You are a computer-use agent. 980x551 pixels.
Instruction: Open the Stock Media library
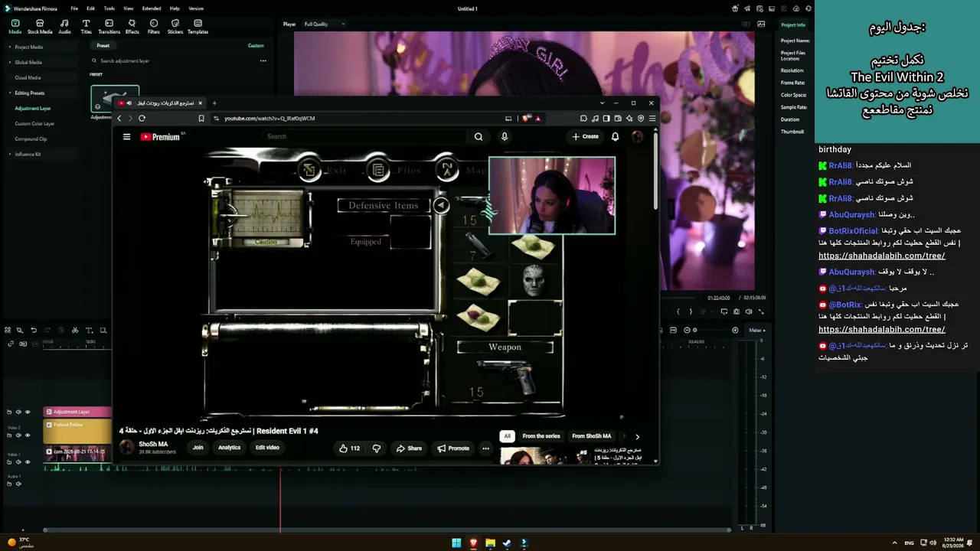tap(40, 27)
